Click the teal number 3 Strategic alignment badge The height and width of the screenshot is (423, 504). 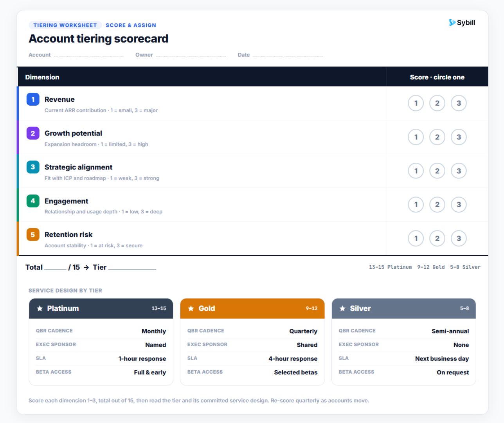(33, 167)
